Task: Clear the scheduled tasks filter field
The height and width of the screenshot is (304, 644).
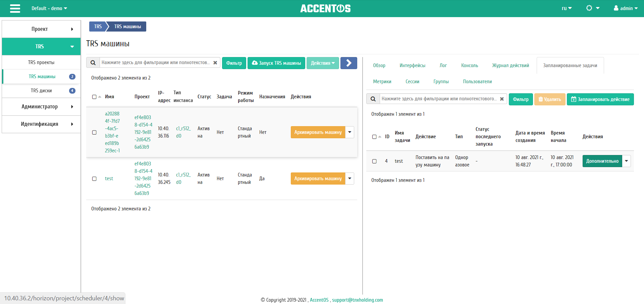Action: point(502,99)
